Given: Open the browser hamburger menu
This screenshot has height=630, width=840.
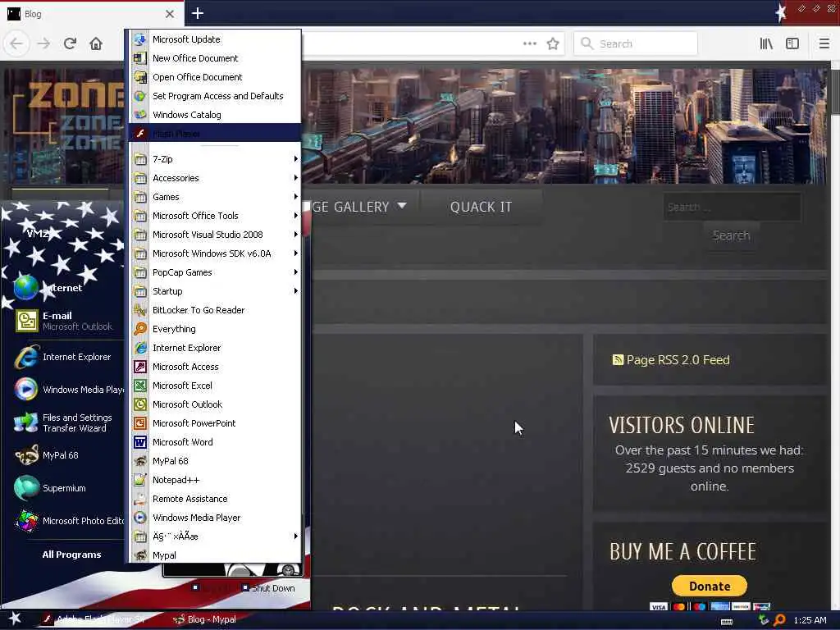Looking at the screenshot, I should tap(824, 43).
